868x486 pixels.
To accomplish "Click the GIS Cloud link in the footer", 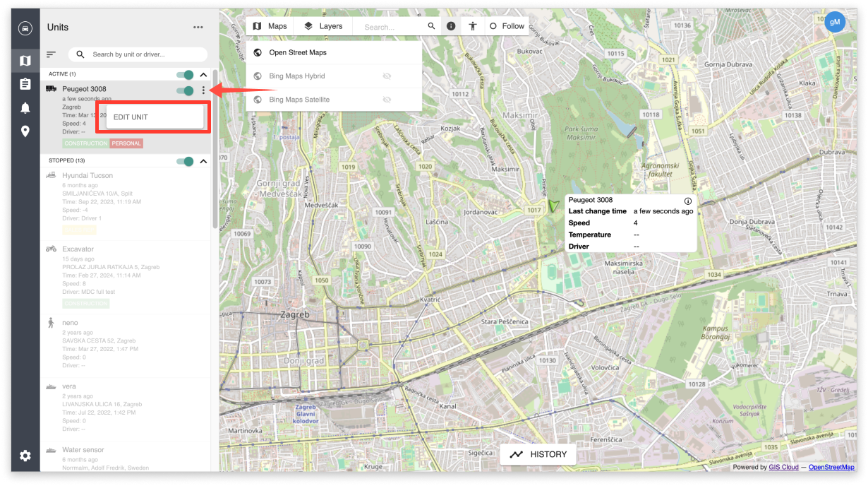I will 783,467.
